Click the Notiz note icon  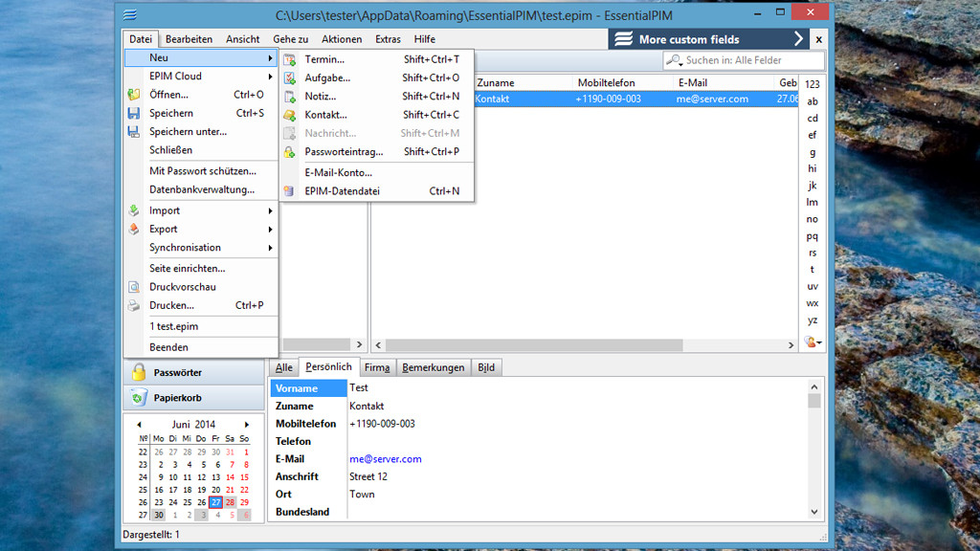coord(290,97)
